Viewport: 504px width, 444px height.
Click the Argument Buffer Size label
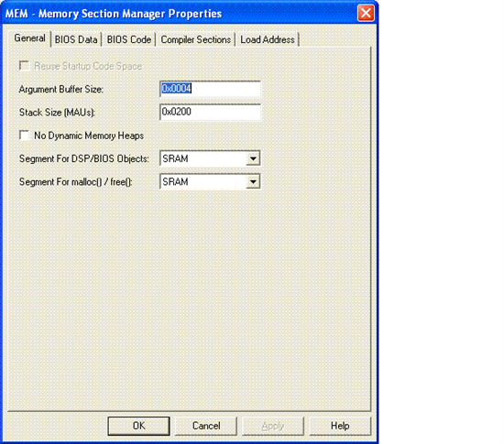[x=61, y=89]
